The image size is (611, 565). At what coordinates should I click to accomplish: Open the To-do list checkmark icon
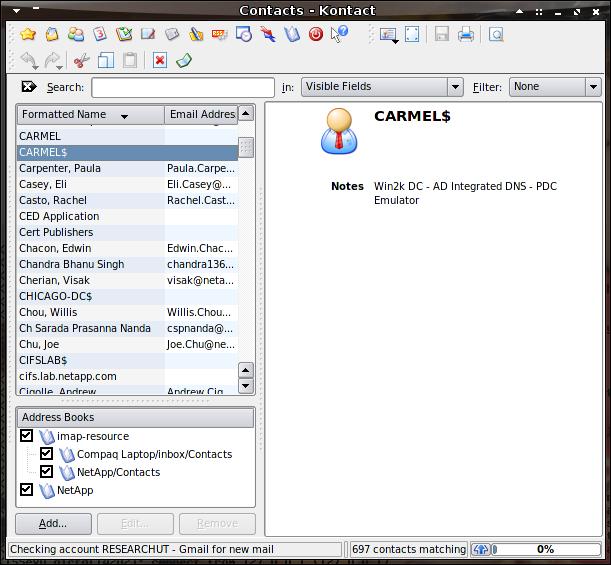pos(124,34)
